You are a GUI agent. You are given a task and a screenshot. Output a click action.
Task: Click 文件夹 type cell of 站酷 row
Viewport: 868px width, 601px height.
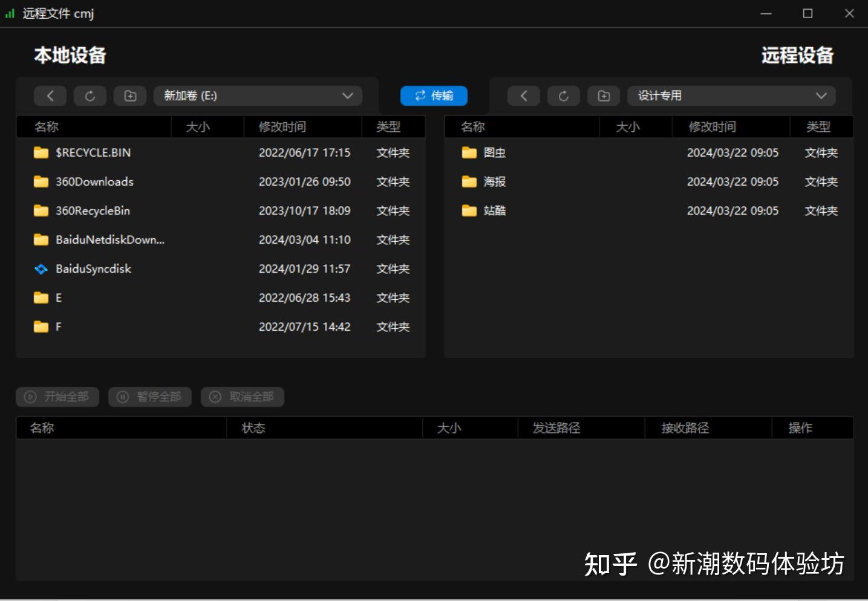pyautogui.click(x=821, y=210)
